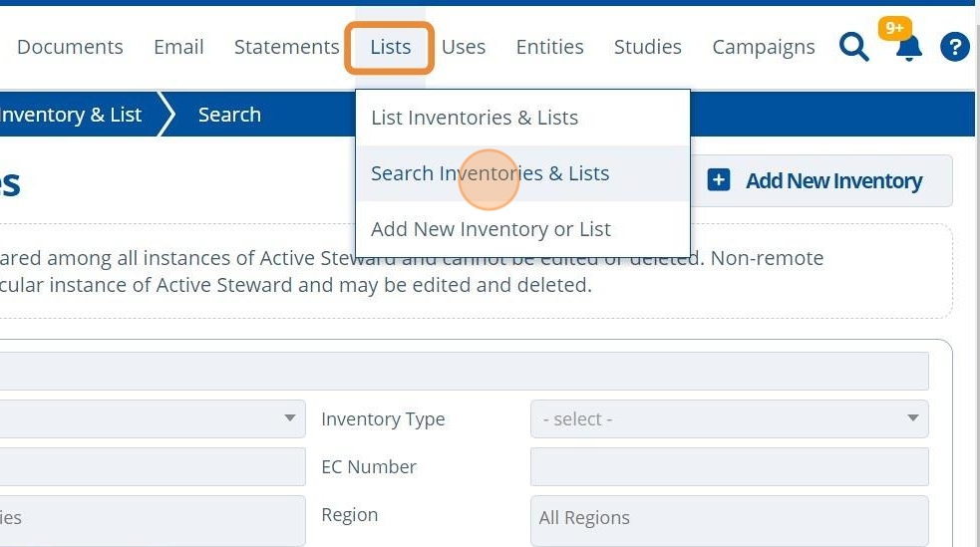Click the EC Number input field
980x547 pixels.
729,467
